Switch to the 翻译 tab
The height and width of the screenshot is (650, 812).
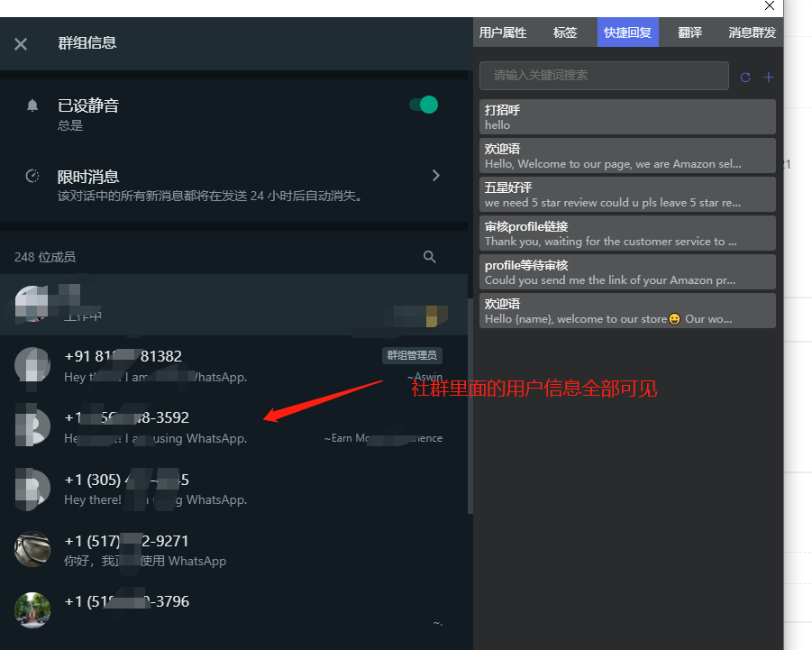(689, 32)
